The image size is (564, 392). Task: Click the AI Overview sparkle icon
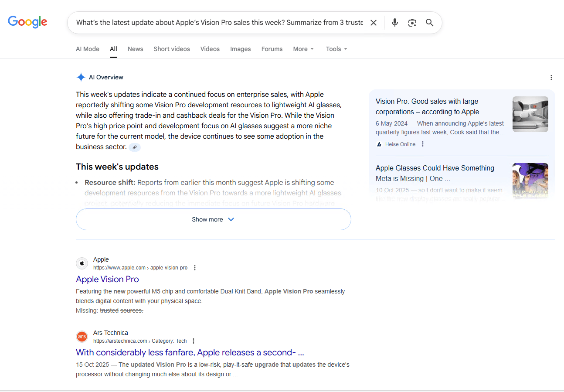tap(81, 78)
